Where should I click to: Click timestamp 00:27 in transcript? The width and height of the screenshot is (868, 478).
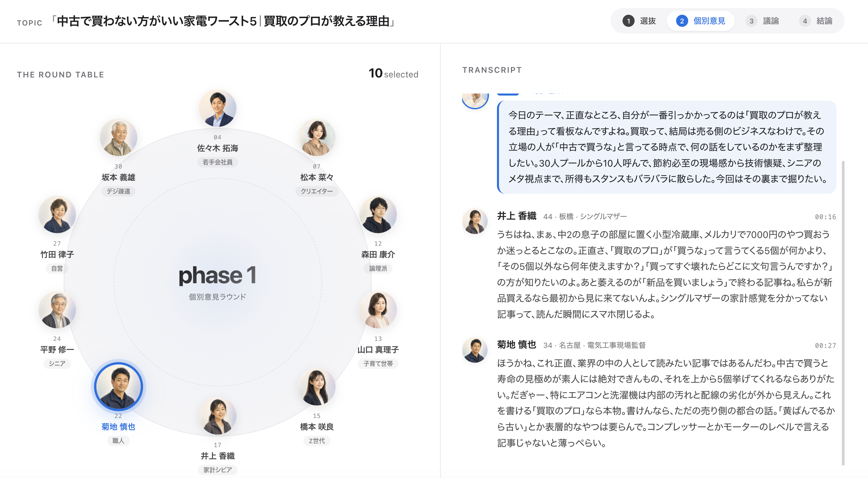tap(825, 346)
